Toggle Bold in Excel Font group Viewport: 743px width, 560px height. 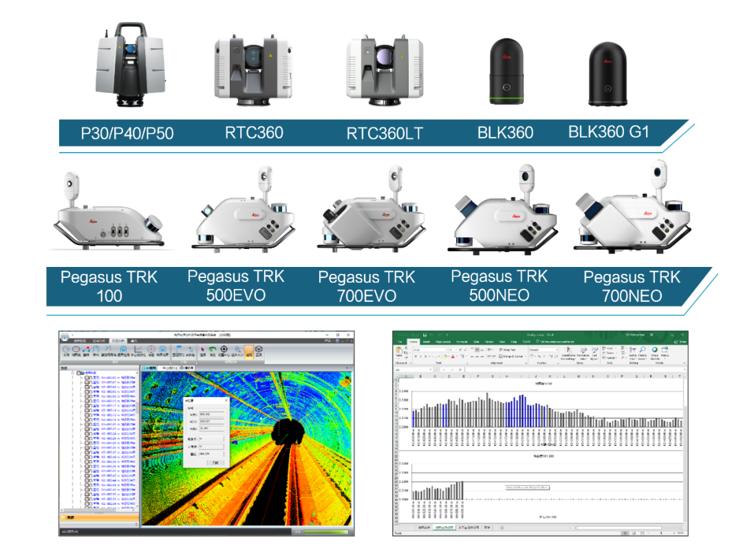[416, 356]
